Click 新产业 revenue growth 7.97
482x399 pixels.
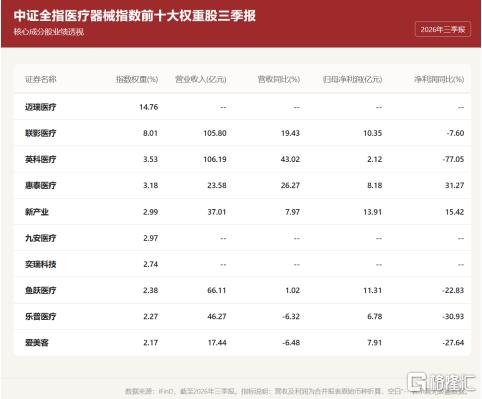pyautogui.click(x=292, y=212)
